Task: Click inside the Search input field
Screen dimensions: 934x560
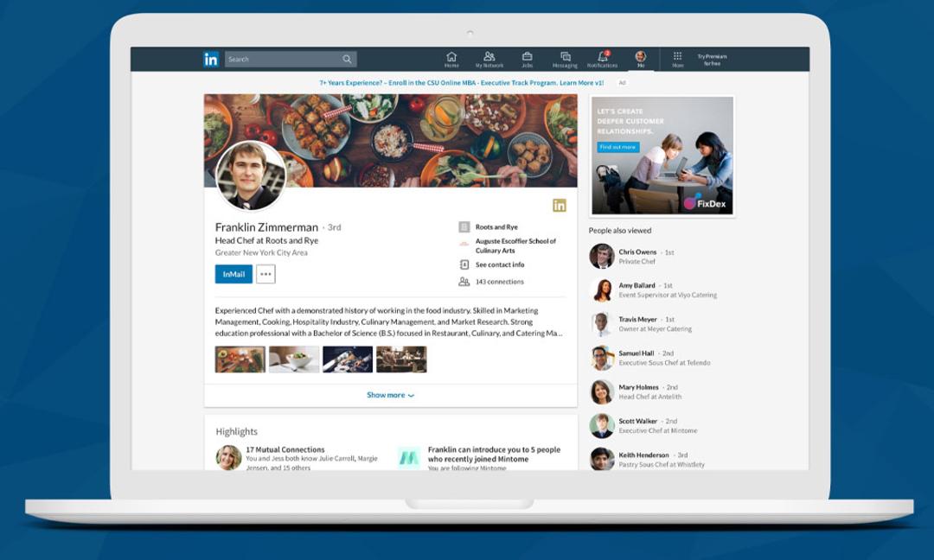Action: point(282,59)
